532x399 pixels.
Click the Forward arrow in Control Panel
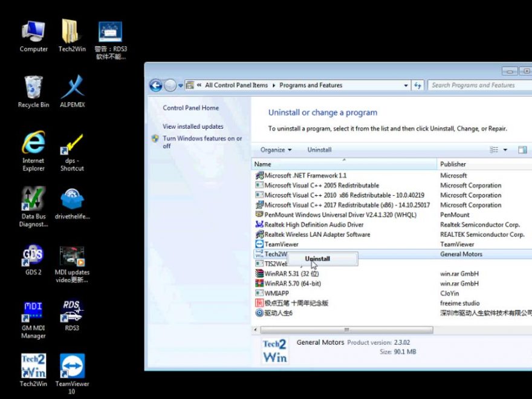coord(170,85)
